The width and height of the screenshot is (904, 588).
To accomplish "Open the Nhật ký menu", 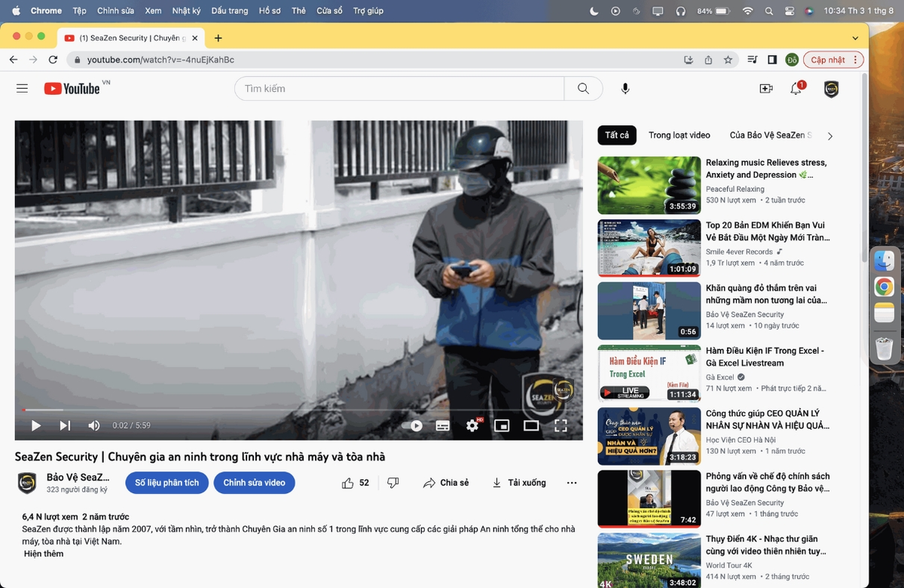I will (x=187, y=11).
